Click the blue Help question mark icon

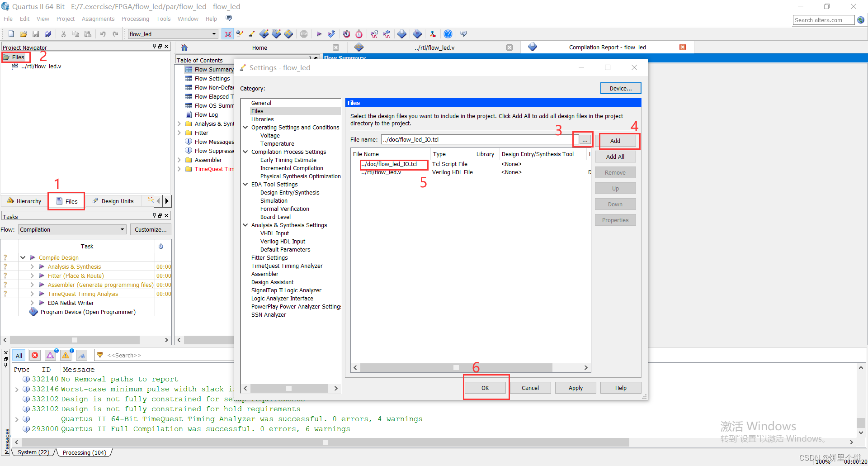coord(448,34)
